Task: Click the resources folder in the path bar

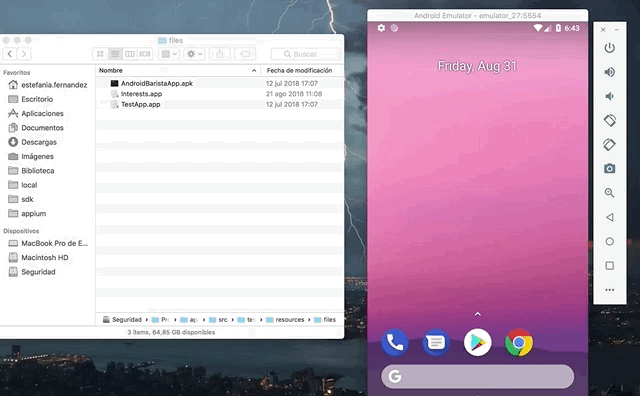Action: [x=285, y=320]
